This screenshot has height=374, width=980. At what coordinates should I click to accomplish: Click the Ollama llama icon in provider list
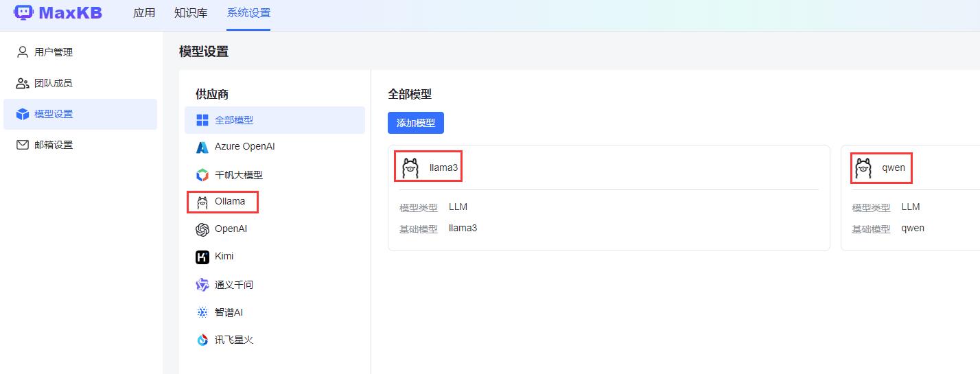coord(202,202)
